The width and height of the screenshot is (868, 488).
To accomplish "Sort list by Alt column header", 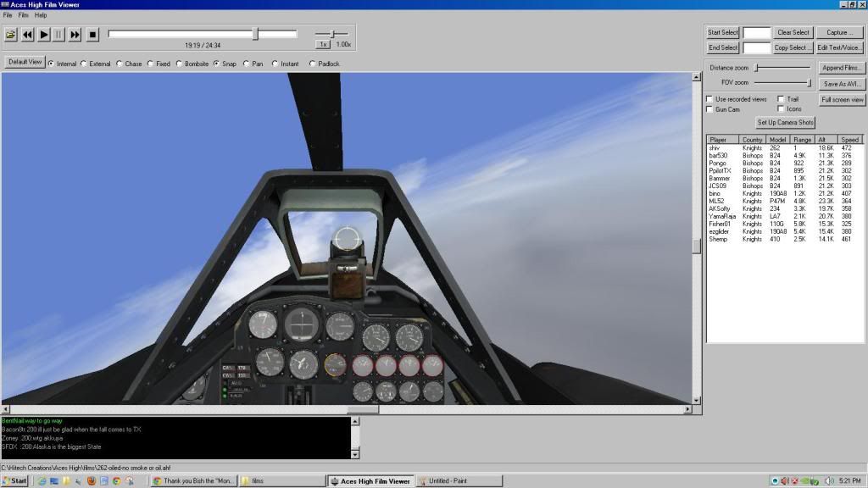I will (x=826, y=140).
